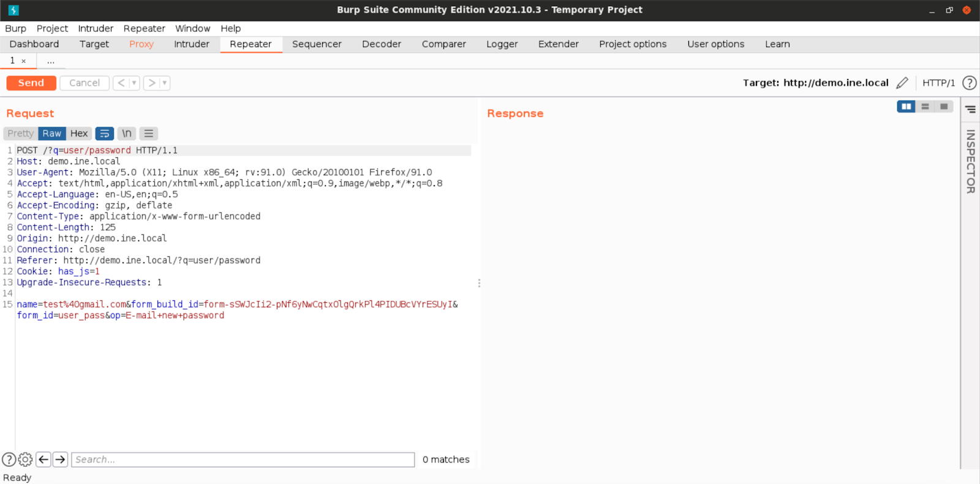Switch to Extender tab

[559, 44]
